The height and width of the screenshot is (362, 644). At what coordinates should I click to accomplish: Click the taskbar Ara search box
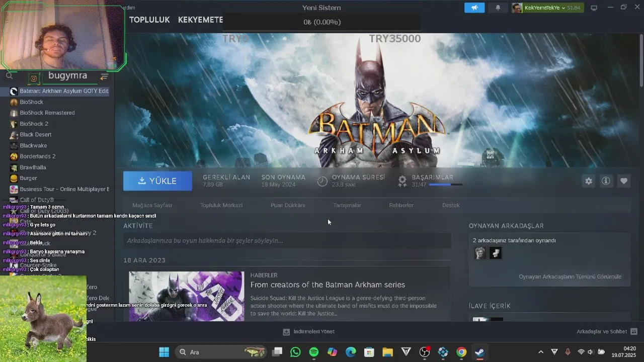click(220, 352)
